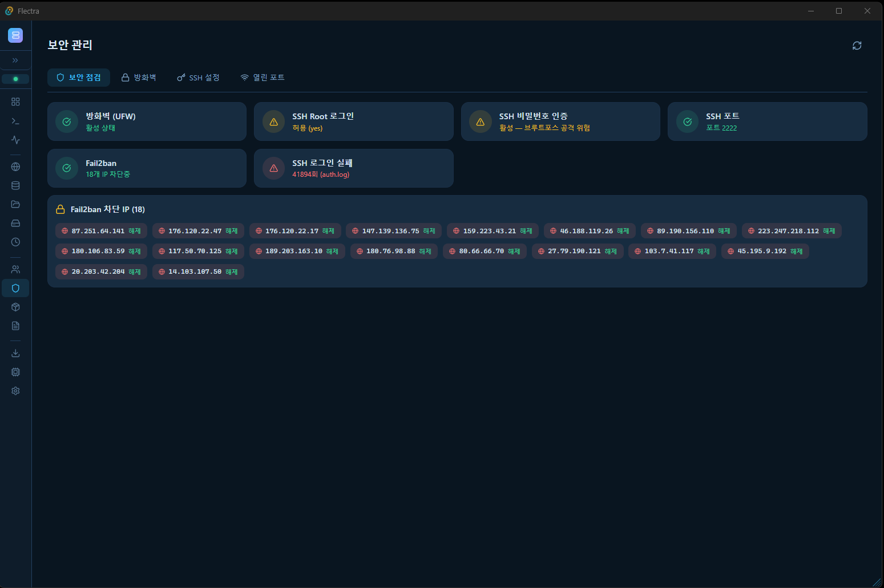
Task: Click the green server status indicator
Action: click(x=15, y=79)
